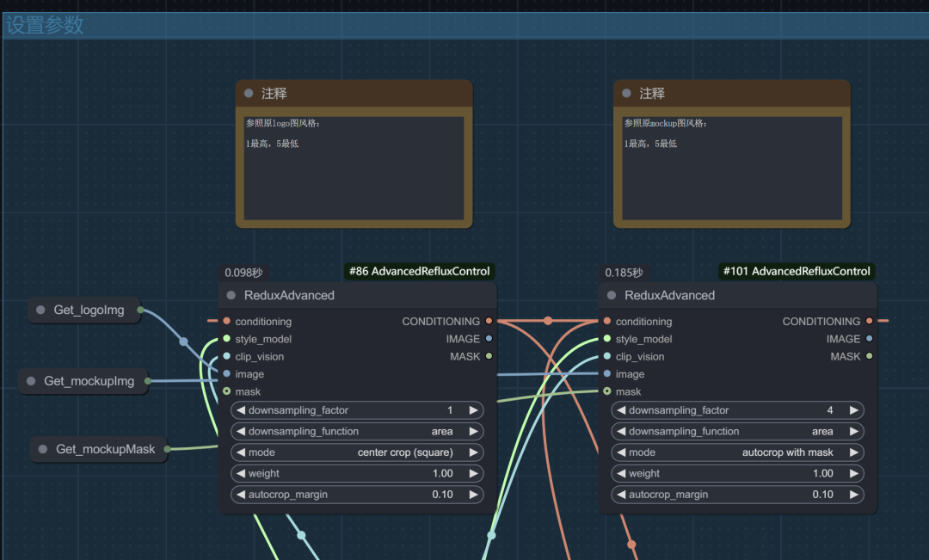929x560 pixels.
Task: Click the style_model input socket on node #86
Action: (228, 339)
